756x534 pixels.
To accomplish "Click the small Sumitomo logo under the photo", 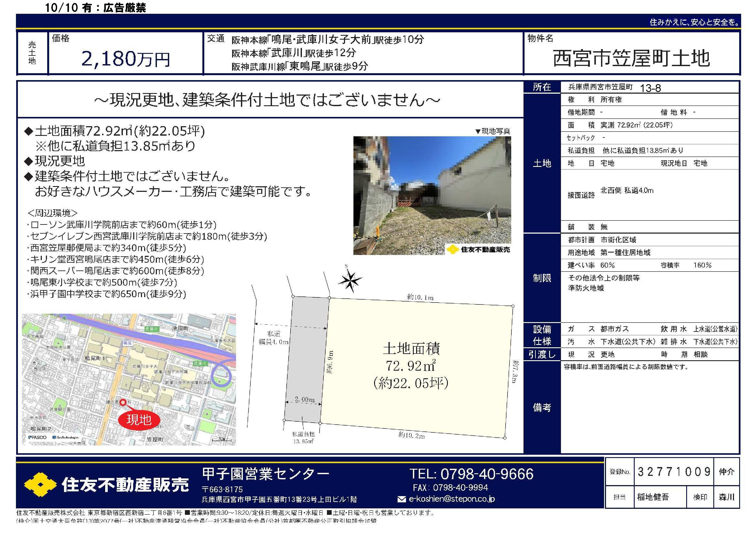I will (453, 250).
